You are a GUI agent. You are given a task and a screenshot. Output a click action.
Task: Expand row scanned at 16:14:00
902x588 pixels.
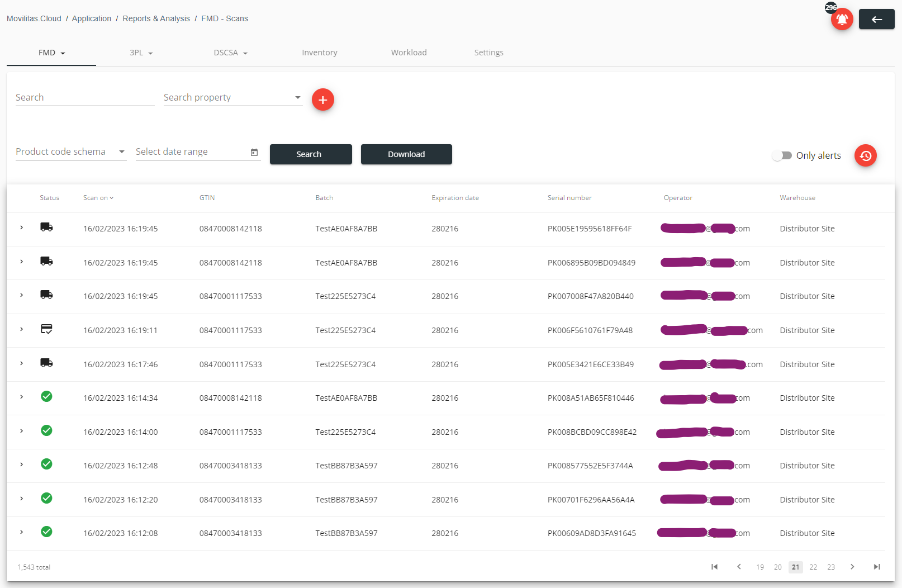21,431
